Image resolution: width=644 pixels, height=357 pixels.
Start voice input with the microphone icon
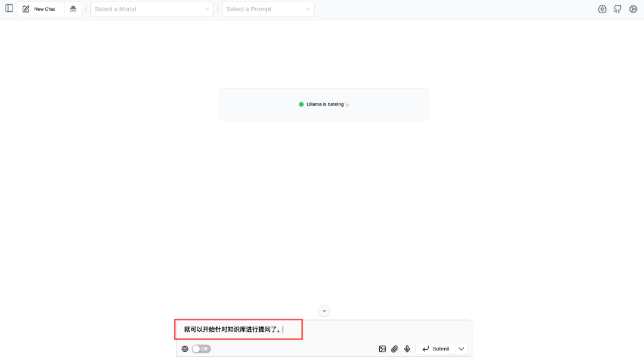pyautogui.click(x=407, y=349)
